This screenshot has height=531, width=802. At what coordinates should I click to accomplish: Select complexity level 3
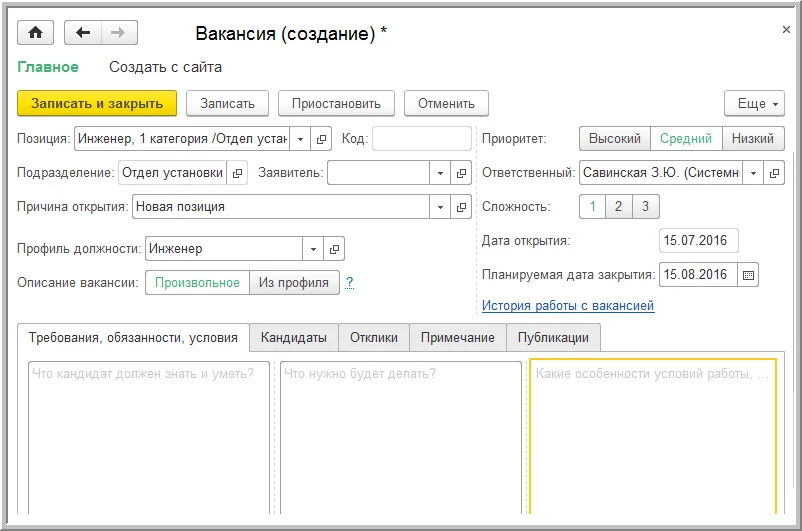pos(645,207)
